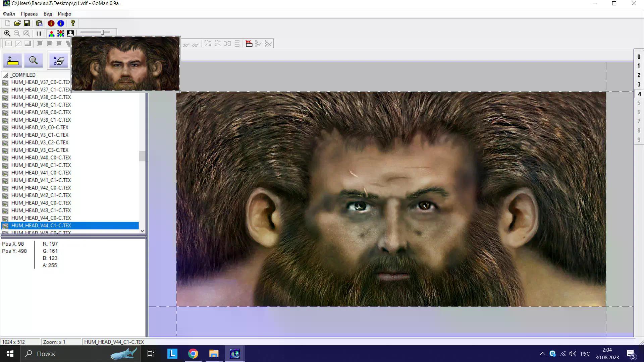Select HUM_HEAD_V40_C0-C.TEX in file list
The width and height of the screenshot is (644, 362).
(41, 158)
